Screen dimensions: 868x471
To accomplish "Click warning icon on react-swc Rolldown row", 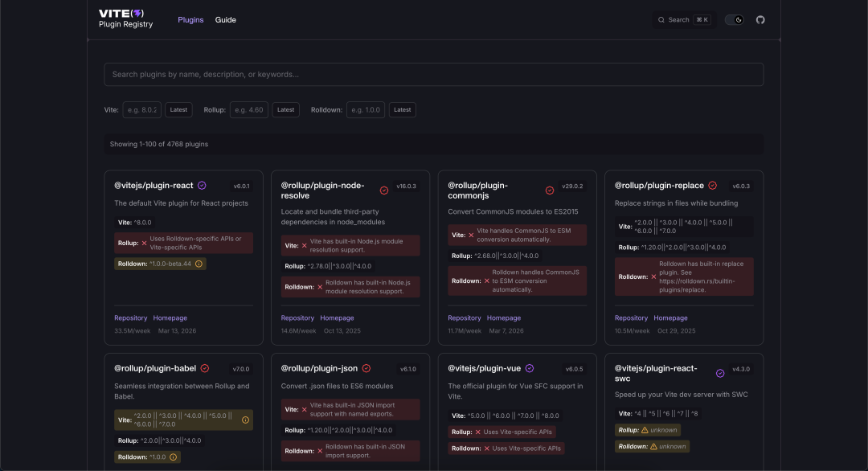I will click(x=653, y=447).
